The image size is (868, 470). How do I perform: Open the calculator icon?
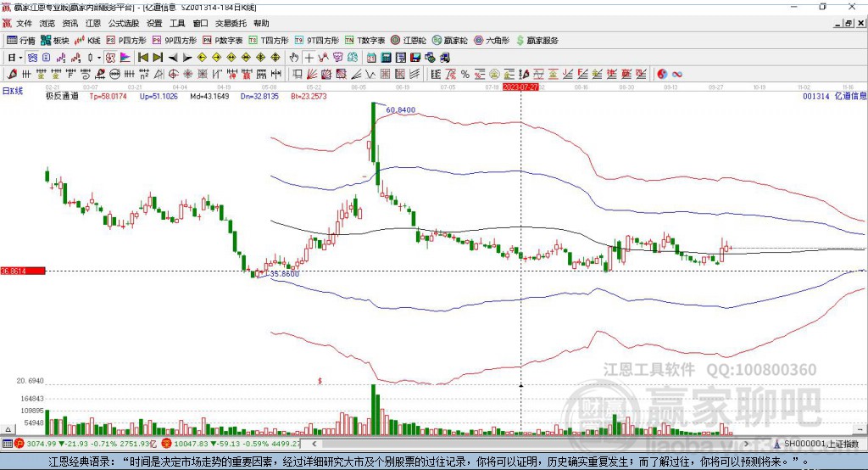tap(386, 58)
